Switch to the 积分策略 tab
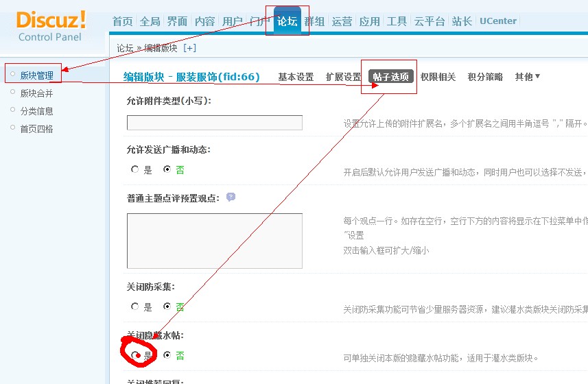This screenshot has height=384, width=588. (x=485, y=77)
